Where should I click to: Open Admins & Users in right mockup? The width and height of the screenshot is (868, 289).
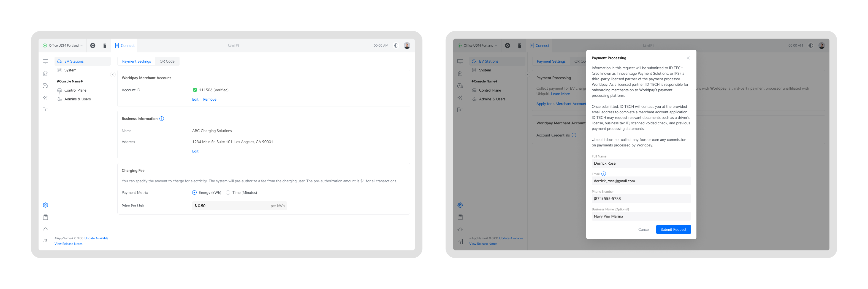(x=497, y=99)
